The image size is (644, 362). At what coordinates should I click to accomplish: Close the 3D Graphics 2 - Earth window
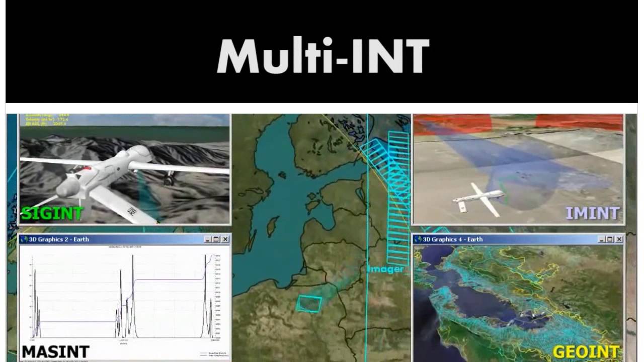[225, 239]
